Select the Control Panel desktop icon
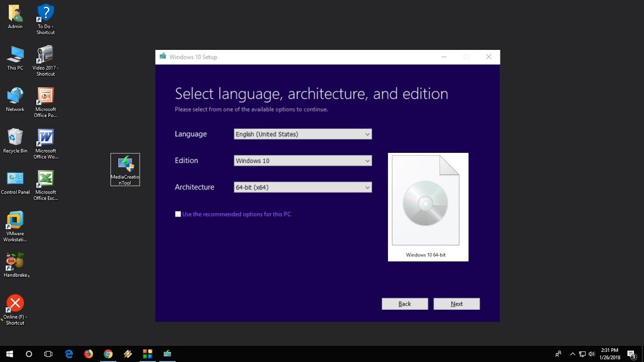 (x=15, y=183)
